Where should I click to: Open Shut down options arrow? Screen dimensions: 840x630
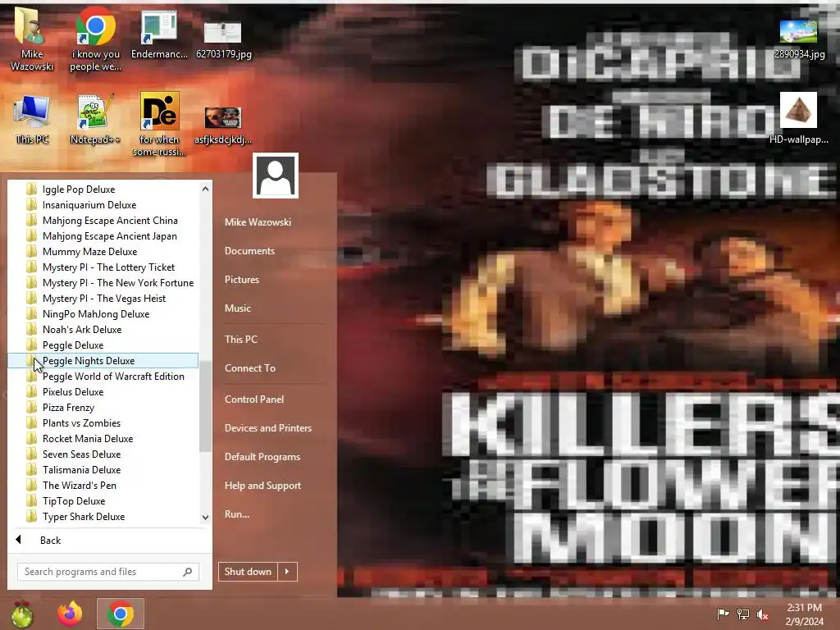click(287, 572)
